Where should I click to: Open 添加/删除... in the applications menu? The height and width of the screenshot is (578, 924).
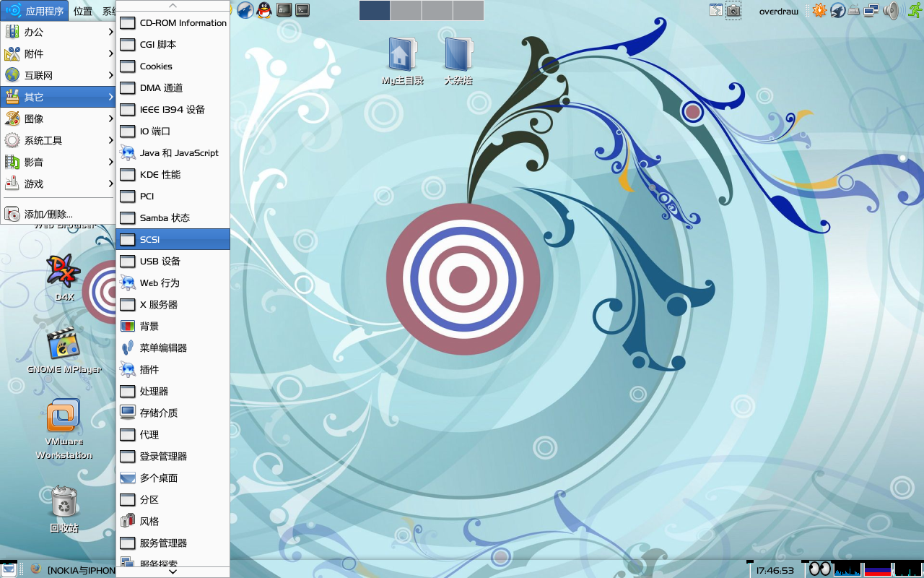(58, 214)
